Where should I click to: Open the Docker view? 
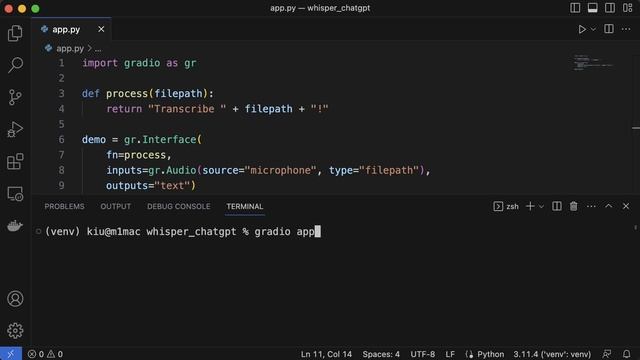15,225
